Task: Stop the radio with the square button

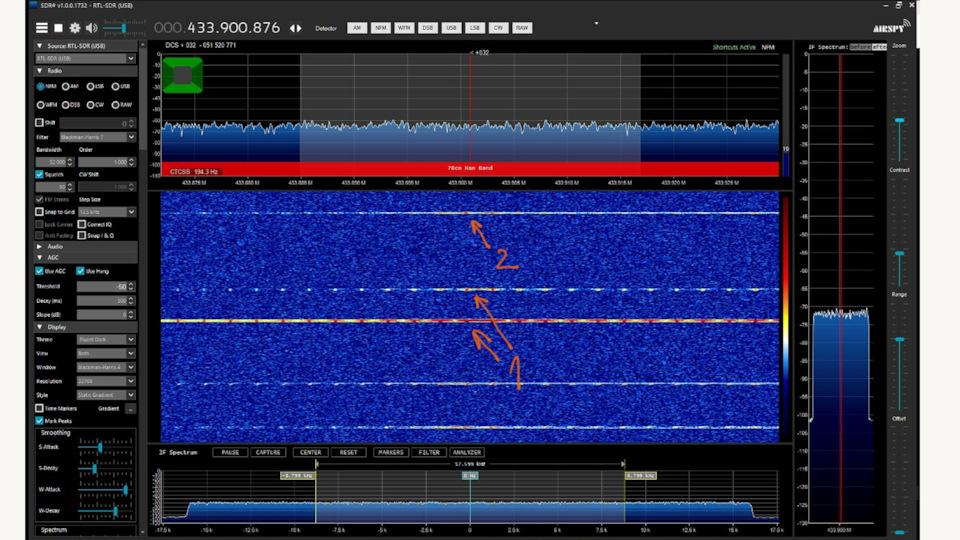Action: 58,28
